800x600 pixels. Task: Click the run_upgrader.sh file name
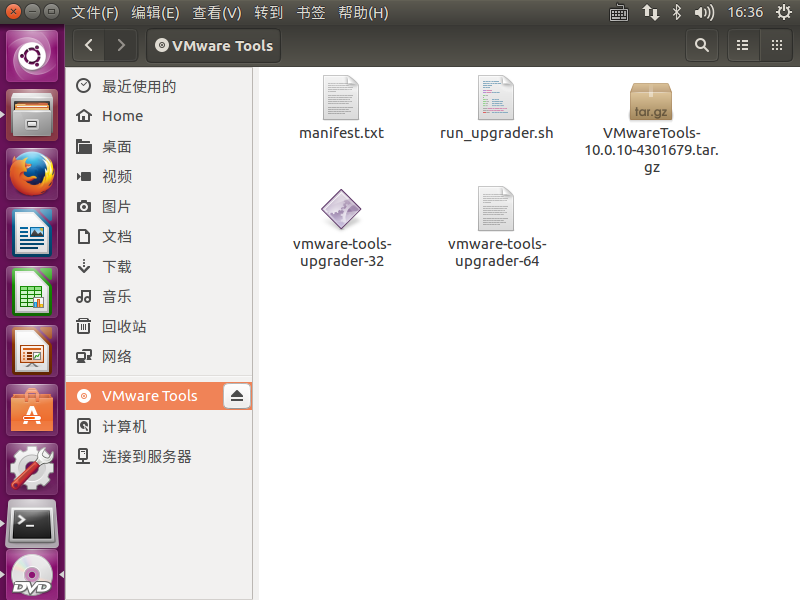pyautogui.click(x=496, y=133)
